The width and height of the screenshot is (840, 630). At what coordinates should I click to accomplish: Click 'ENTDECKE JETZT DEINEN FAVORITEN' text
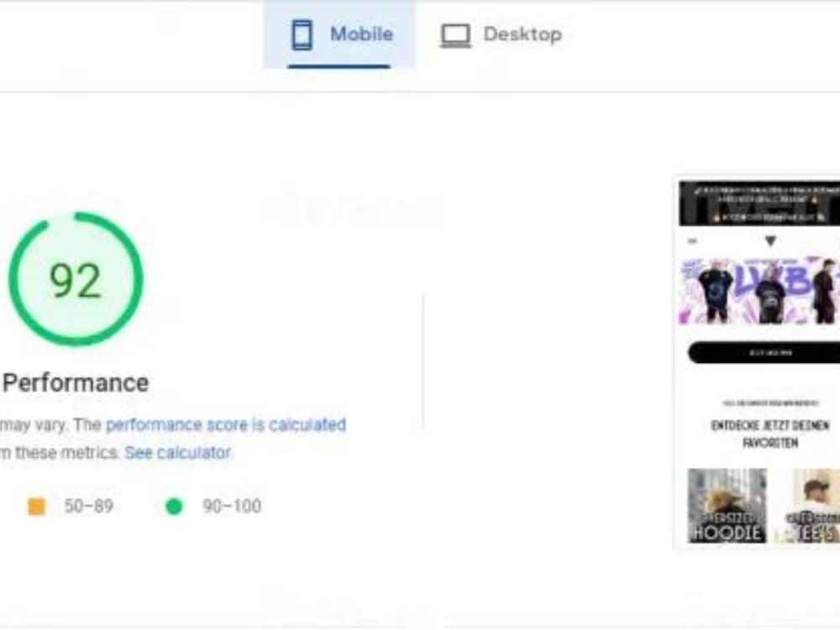point(769,434)
